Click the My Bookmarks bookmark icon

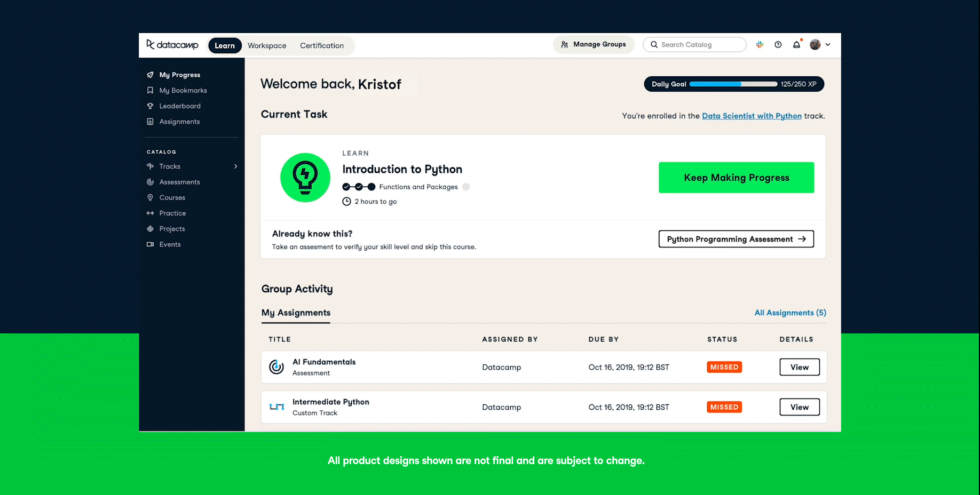coord(150,90)
